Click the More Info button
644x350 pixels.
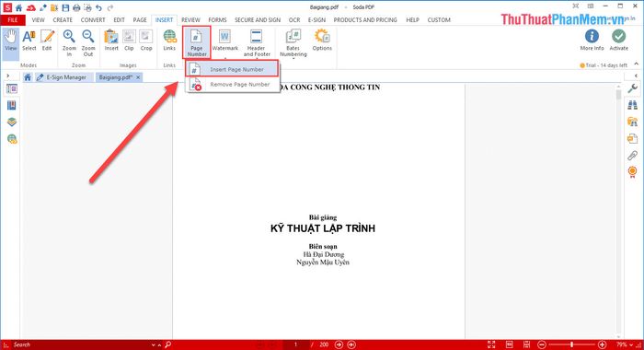[x=592, y=41]
